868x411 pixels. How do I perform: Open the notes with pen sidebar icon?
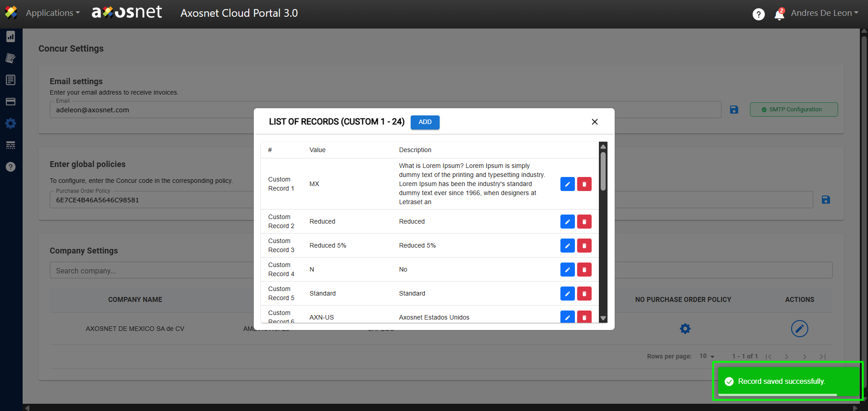[11, 58]
